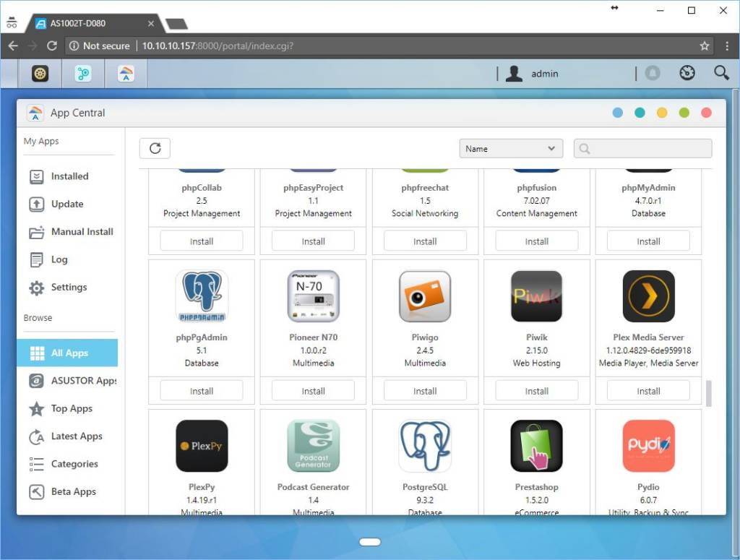
Task: Open the Name sort dropdown
Action: coord(511,149)
